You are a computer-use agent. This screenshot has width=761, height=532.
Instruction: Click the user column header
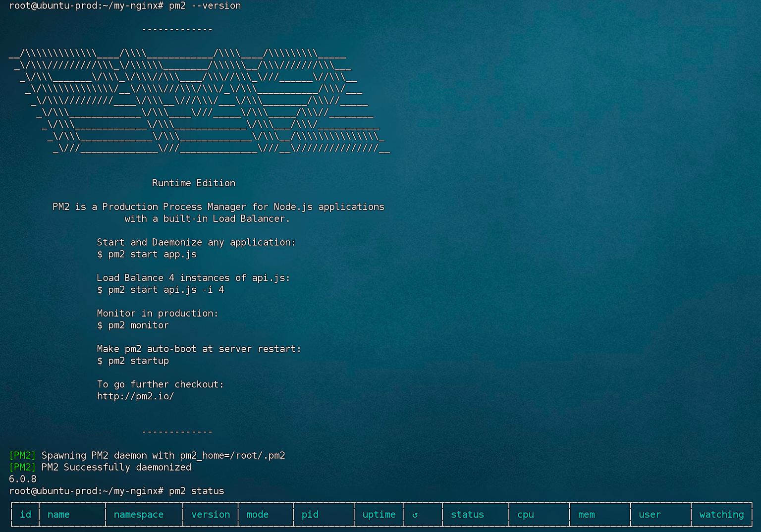coord(650,515)
